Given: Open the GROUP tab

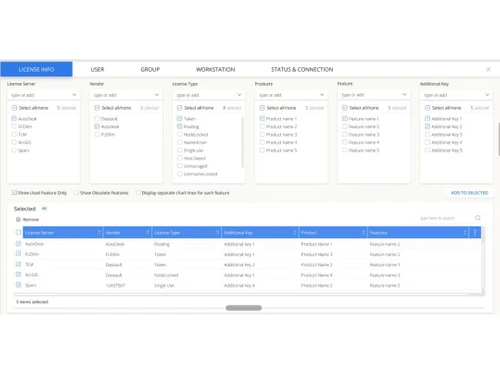Looking at the screenshot, I should click(x=150, y=69).
